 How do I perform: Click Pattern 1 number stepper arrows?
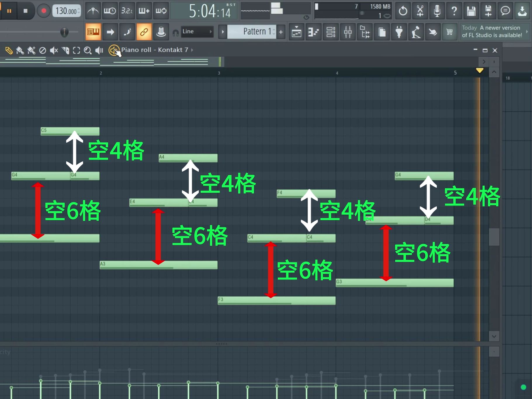click(x=274, y=32)
